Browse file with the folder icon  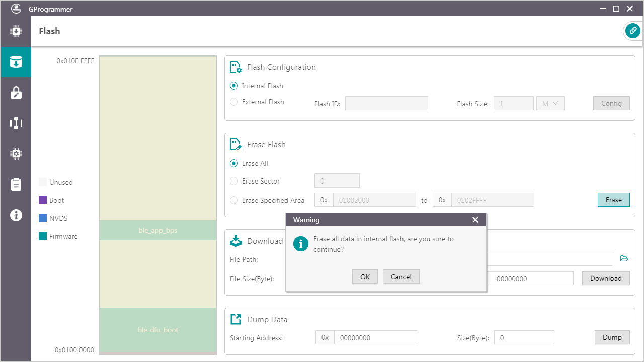pos(624,259)
